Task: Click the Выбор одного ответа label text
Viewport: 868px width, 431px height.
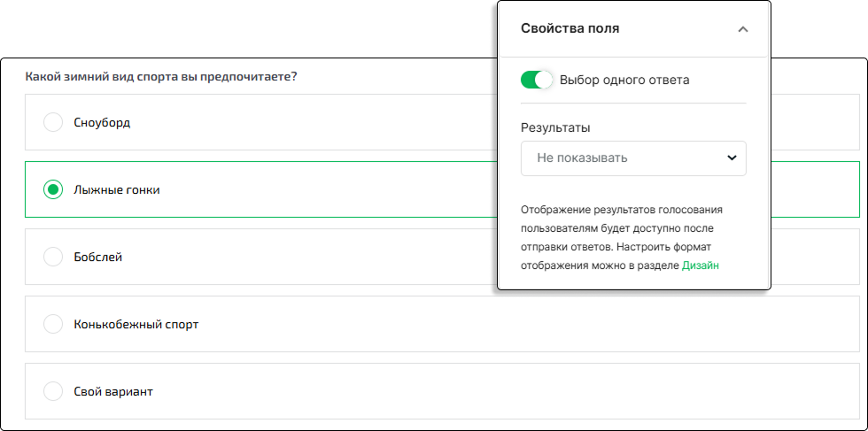Action: point(624,81)
